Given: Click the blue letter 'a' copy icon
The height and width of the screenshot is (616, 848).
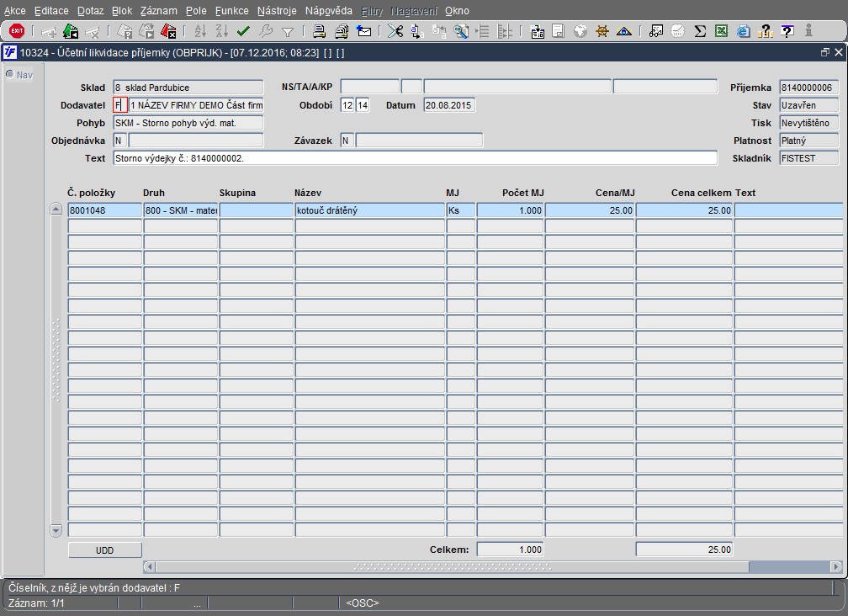Looking at the screenshot, I should [416, 31].
